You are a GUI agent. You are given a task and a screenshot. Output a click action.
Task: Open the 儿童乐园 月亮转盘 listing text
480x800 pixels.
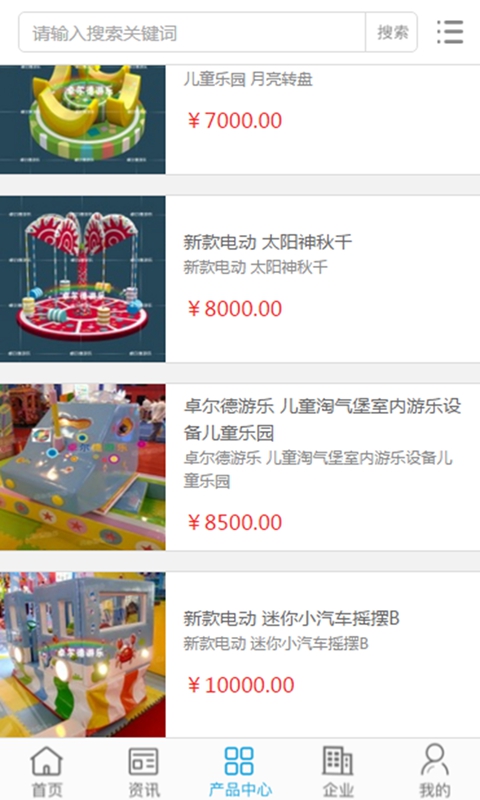click(x=248, y=79)
